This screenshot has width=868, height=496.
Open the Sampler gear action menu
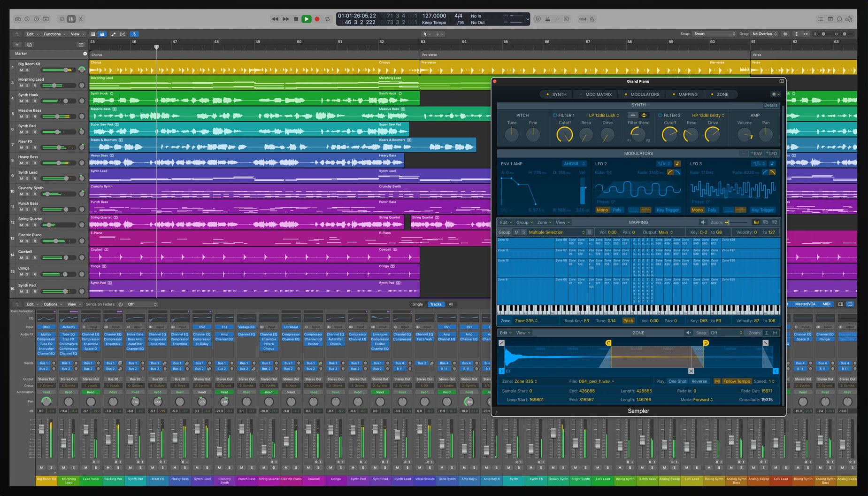pos(775,94)
